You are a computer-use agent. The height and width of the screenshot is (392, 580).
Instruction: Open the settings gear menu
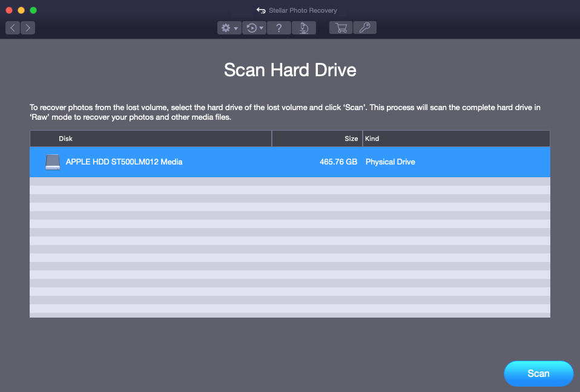pyautogui.click(x=229, y=28)
